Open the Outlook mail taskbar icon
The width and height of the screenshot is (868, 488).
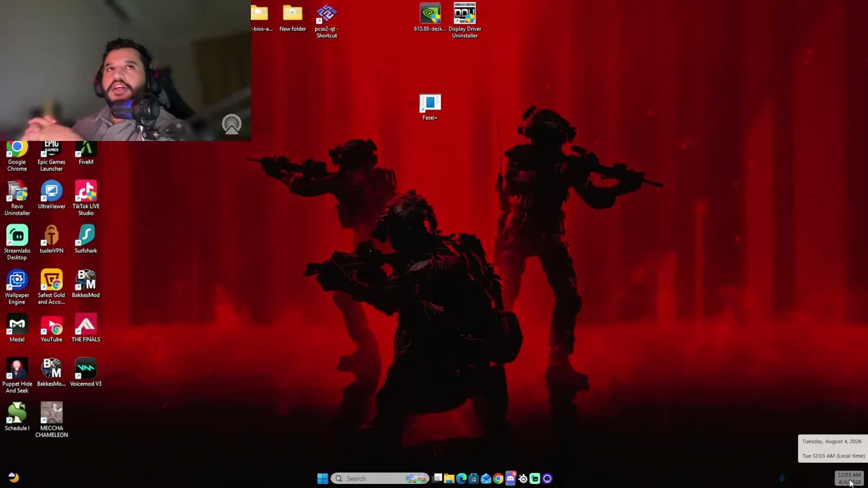coord(486,479)
